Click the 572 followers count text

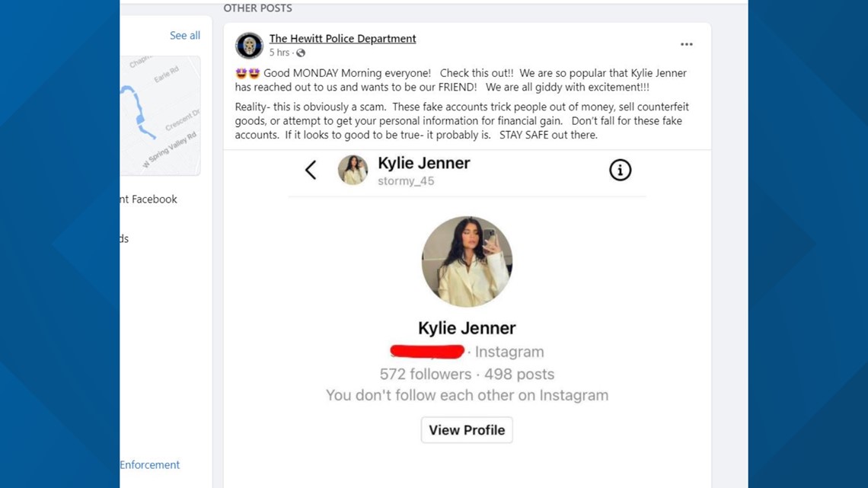[x=425, y=375]
